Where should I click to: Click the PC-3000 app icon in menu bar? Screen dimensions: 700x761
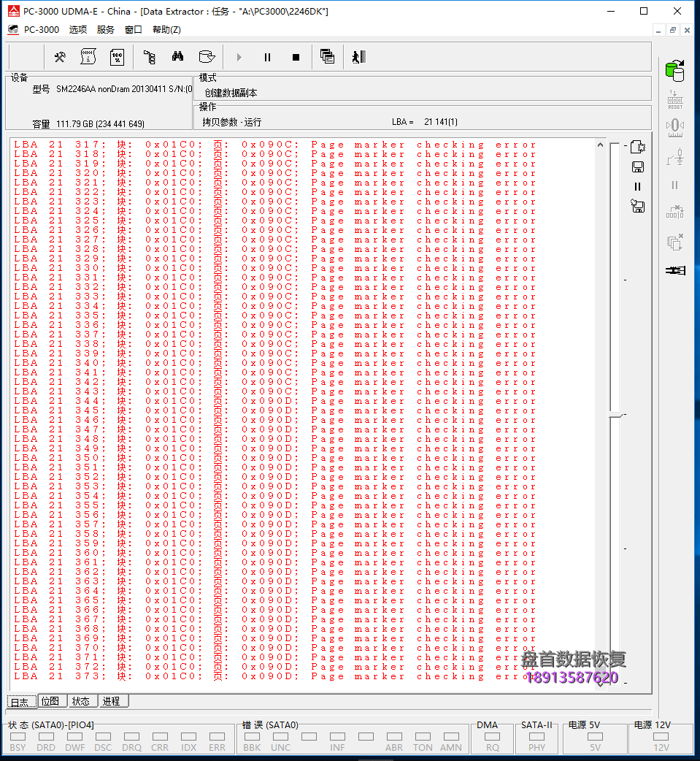pyautogui.click(x=13, y=30)
